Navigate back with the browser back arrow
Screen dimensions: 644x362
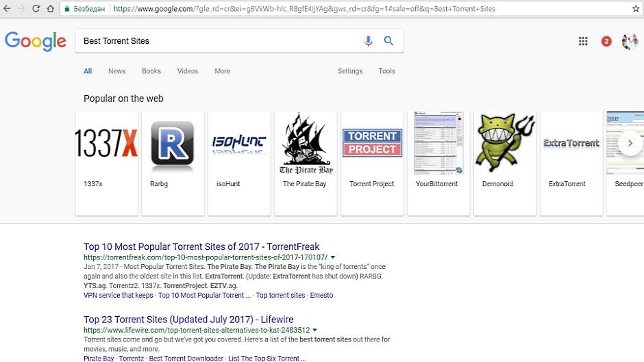[7, 9]
